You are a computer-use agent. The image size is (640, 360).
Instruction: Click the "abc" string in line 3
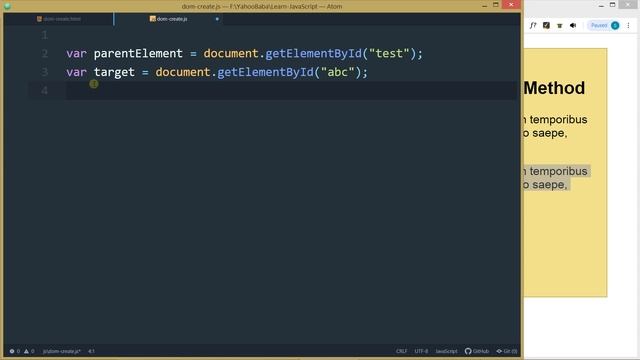click(x=338, y=72)
